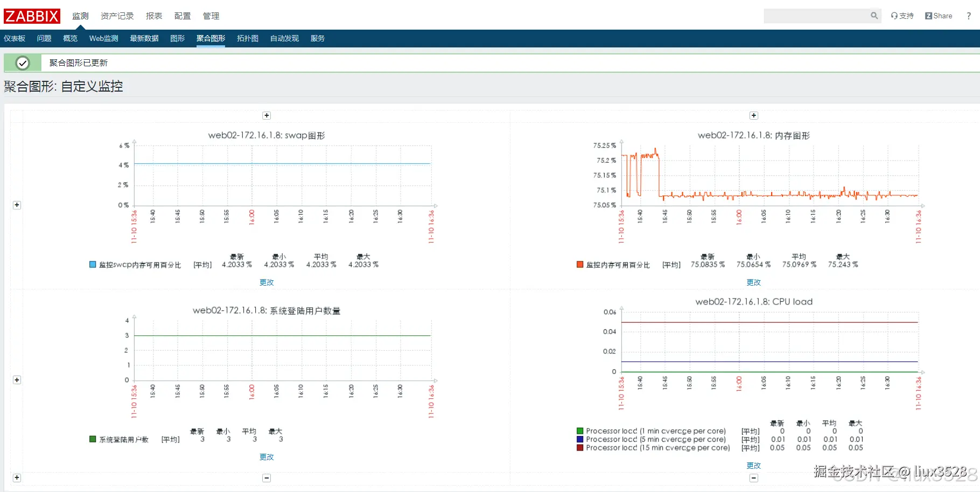Click the search magnifier icon
Viewport: 980px width, 492px height.
coord(874,16)
